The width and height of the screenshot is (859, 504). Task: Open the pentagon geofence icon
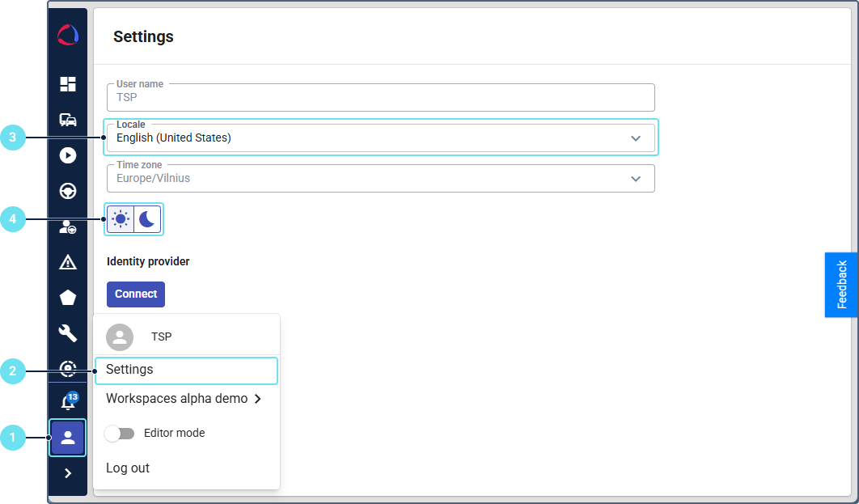[x=68, y=298]
